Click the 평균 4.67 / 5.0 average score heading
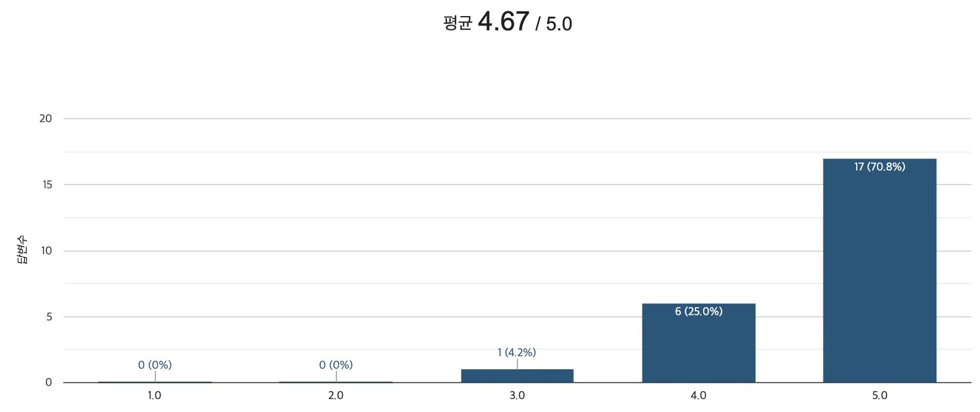Image resolution: width=980 pixels, height=412 pixels. pos(507,23)
